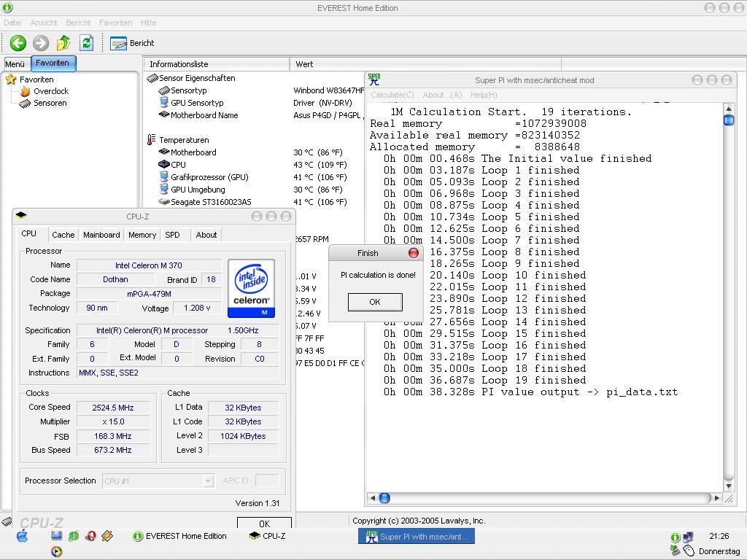Viewport: 747px width, 560px height.
Task: Select Grafikprozessor (GPU) row icon
Action: pyautogui.click(x=164, y=176)
